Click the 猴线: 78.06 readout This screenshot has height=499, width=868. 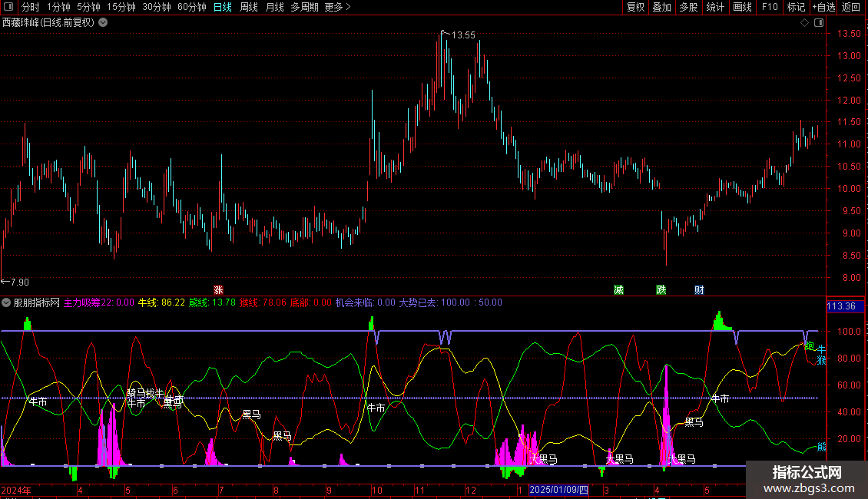click(x=263, y=302)
